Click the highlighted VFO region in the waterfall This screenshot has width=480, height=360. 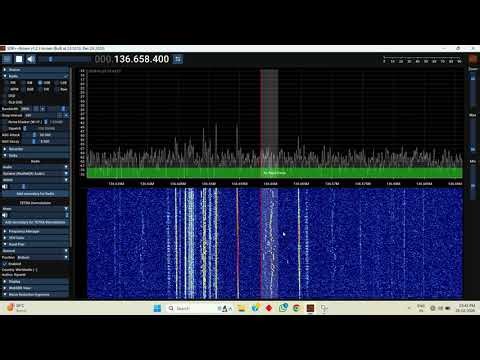pyautogui.click(x=269, y=243)
